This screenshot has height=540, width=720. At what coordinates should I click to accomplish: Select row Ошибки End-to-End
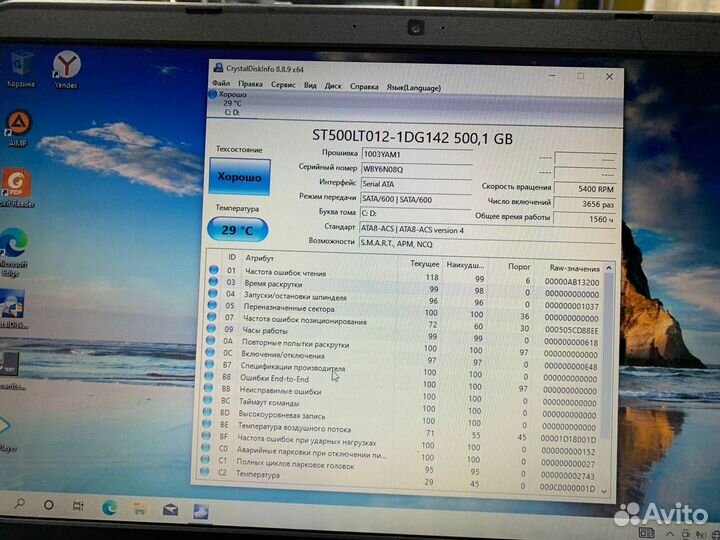404,382
